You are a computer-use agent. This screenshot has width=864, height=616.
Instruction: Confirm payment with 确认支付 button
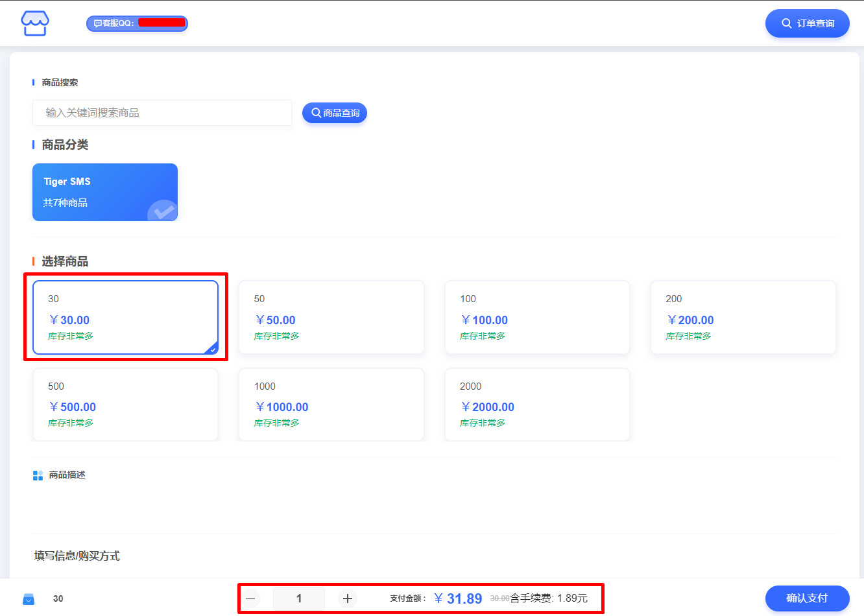pos(807,598)
